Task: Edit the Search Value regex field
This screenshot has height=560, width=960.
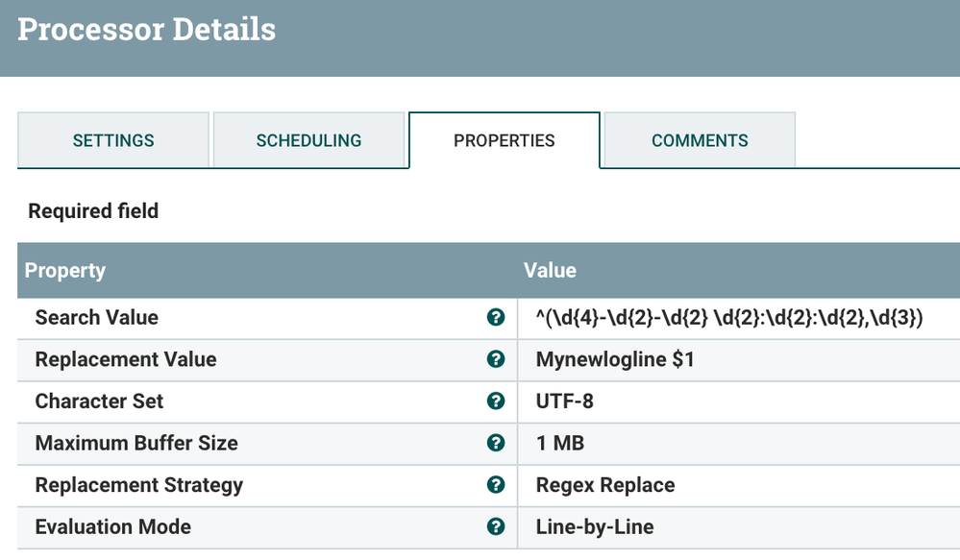Action: tap(729, 318)
